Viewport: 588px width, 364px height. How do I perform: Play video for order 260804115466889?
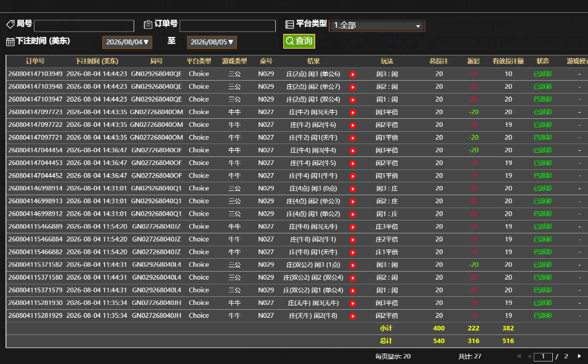click(353, 227)
